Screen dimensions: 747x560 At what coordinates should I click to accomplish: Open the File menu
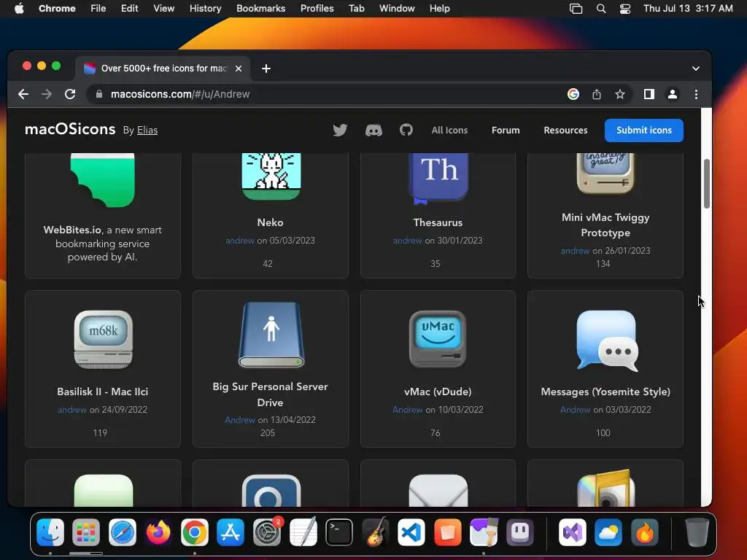98,9
